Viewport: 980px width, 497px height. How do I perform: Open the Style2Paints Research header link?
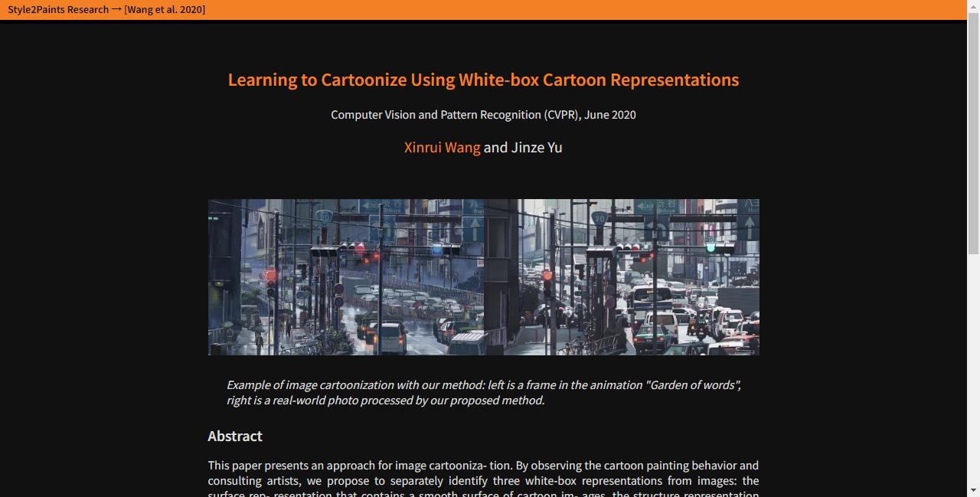coord(58,9)
